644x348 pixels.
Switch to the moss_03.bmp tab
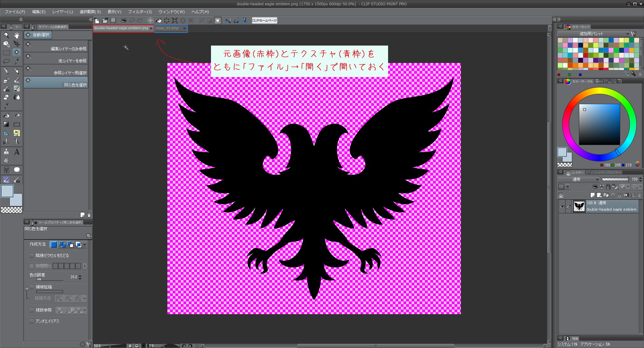tap(167, 28)
